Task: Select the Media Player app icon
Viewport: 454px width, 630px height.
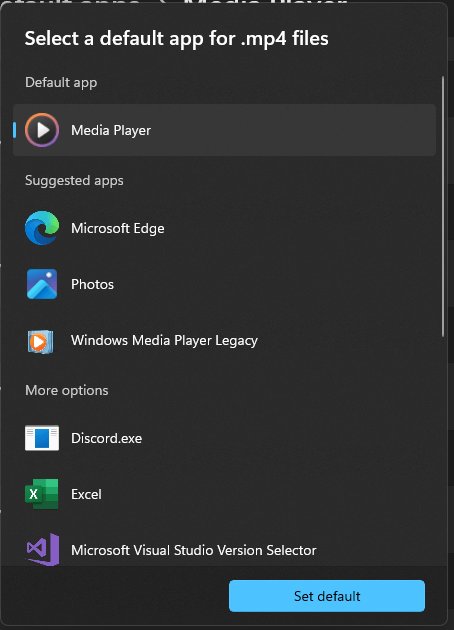Action: 42,130
